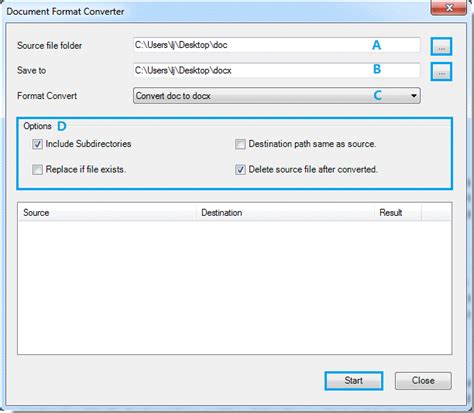Click the Document Format Converter title bar
Viewport: 474px width, 413px height.
[217, 11]
